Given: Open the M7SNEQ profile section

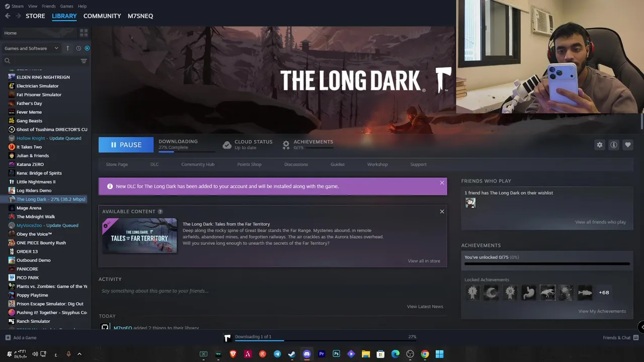Looking at the screenshot, I should tap(140, 16).
